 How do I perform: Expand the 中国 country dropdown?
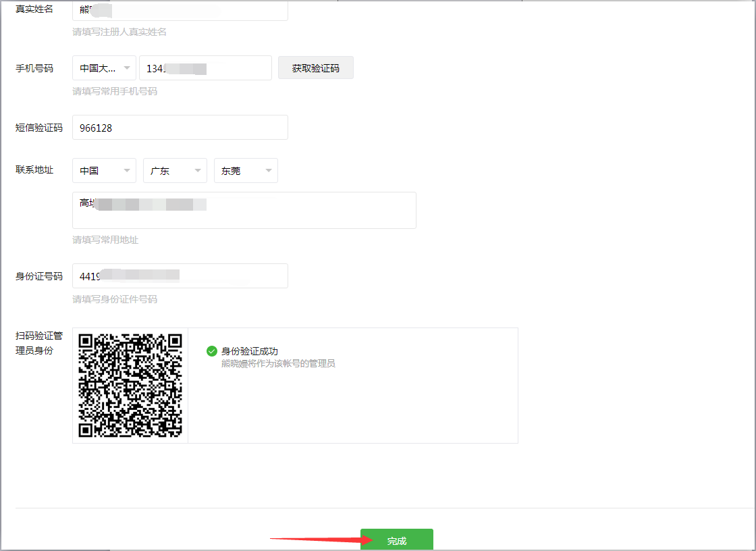(104, 171)
